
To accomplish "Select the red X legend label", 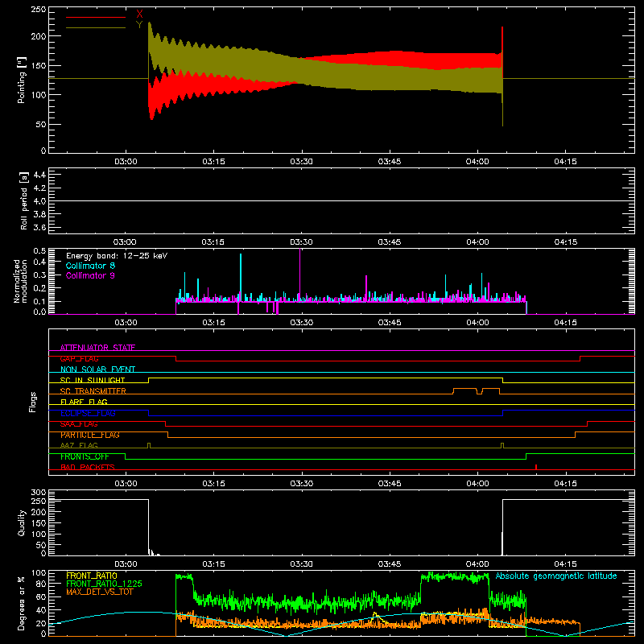I will pos(139,14).
